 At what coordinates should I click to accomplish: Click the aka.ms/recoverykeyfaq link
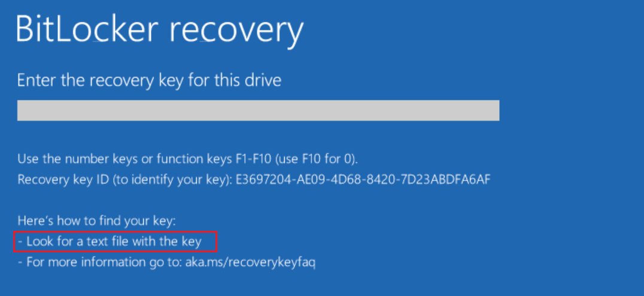[x=249, y=262]
